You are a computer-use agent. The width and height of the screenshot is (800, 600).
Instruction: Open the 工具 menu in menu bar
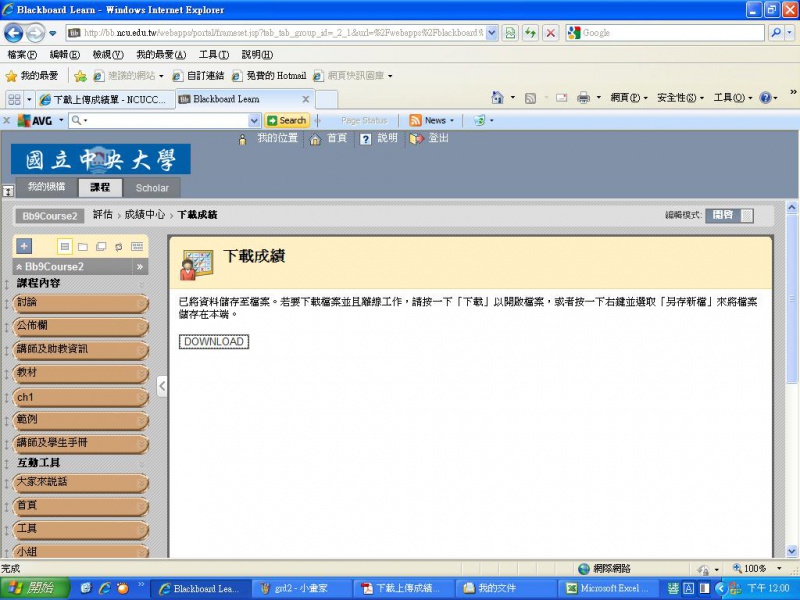(213, 54)
